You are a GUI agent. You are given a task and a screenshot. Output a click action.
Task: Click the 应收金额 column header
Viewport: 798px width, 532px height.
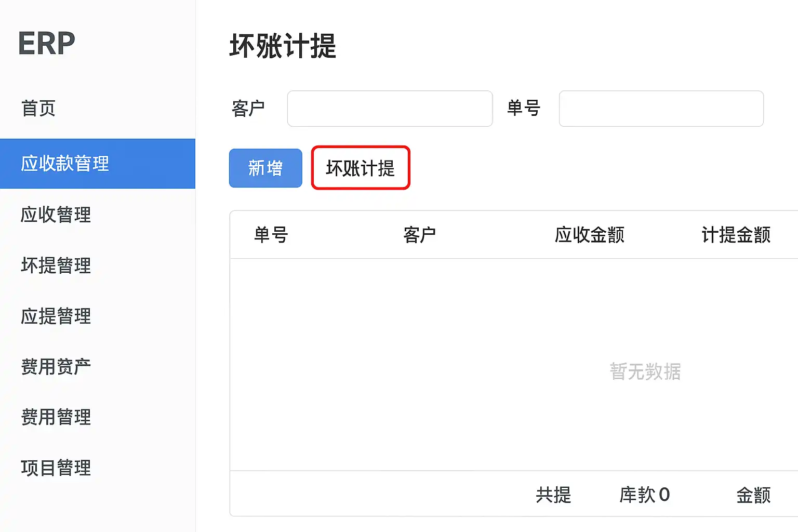coord(589,235)
